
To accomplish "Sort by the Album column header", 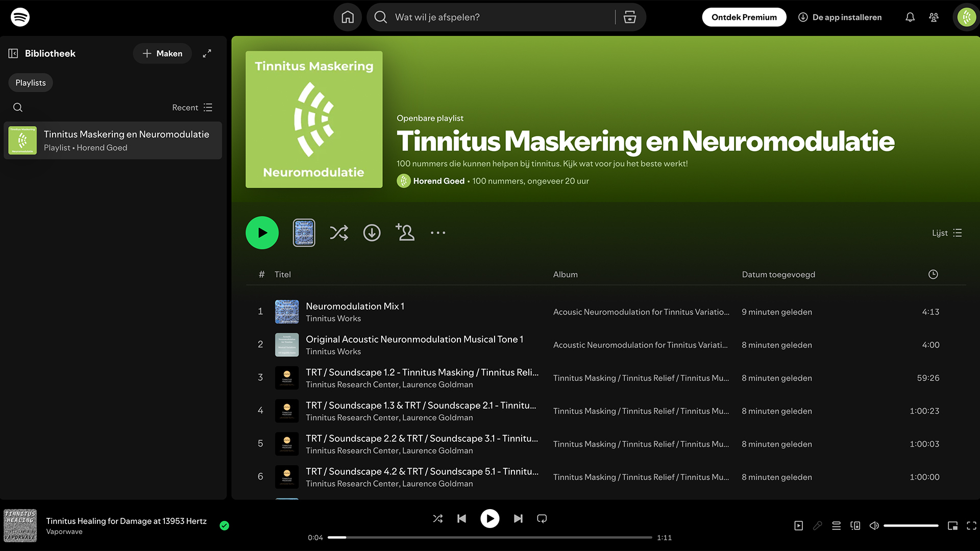I will click(x=565, y=274).
